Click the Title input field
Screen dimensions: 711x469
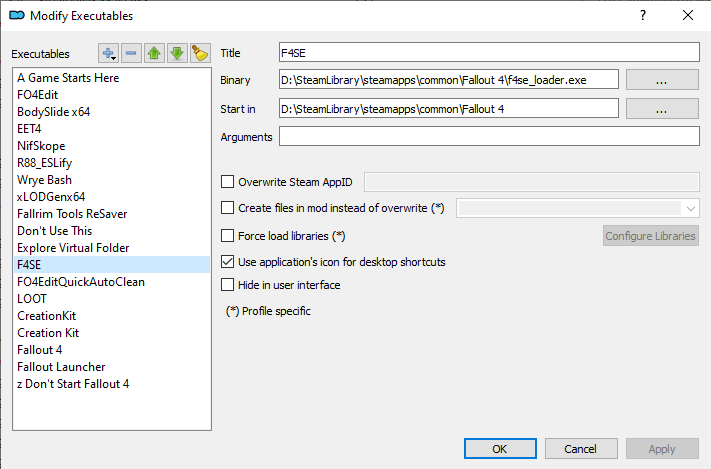point(489,53)
